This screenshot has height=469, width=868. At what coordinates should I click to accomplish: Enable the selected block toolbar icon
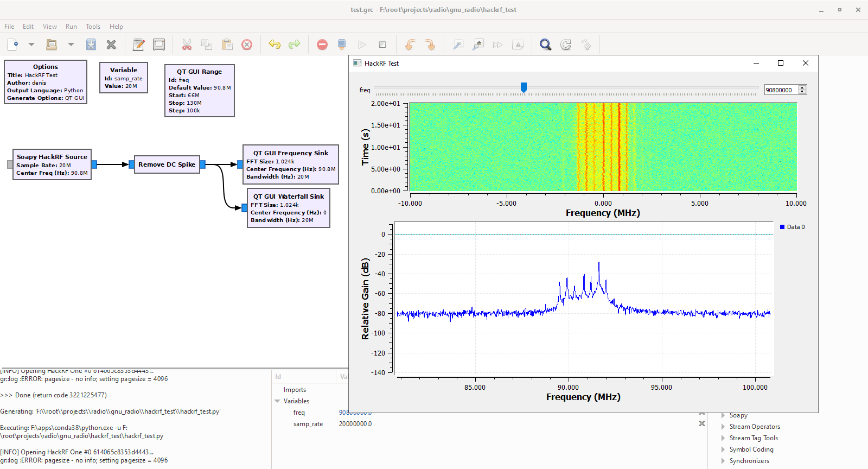click(458, 45)
